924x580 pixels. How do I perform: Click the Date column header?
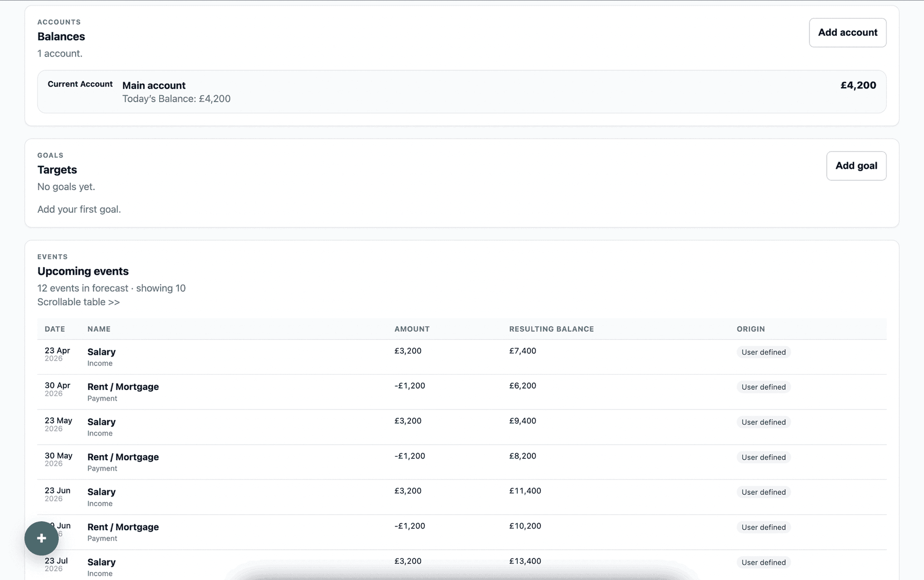[x=55, y=329]
